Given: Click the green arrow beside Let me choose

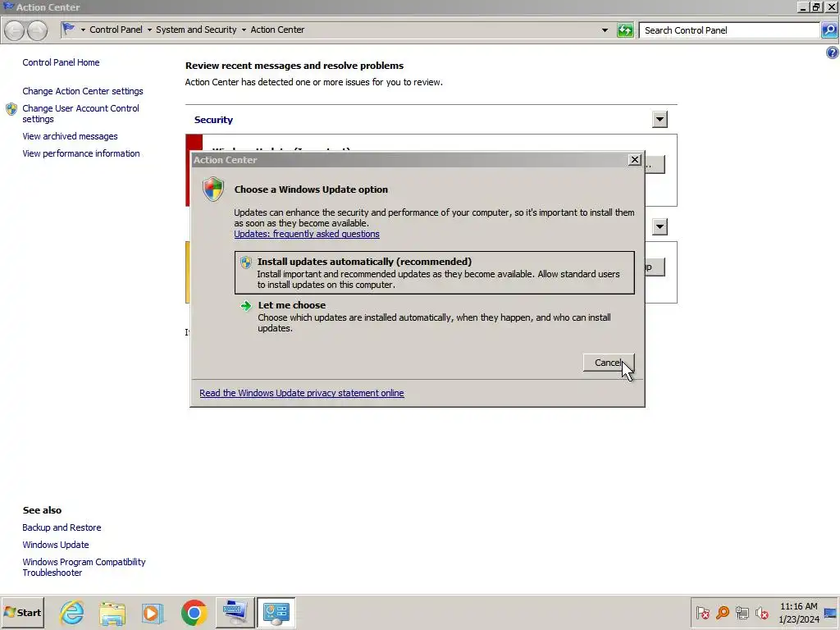Looking at the screenshot, I should coord(246,306).
